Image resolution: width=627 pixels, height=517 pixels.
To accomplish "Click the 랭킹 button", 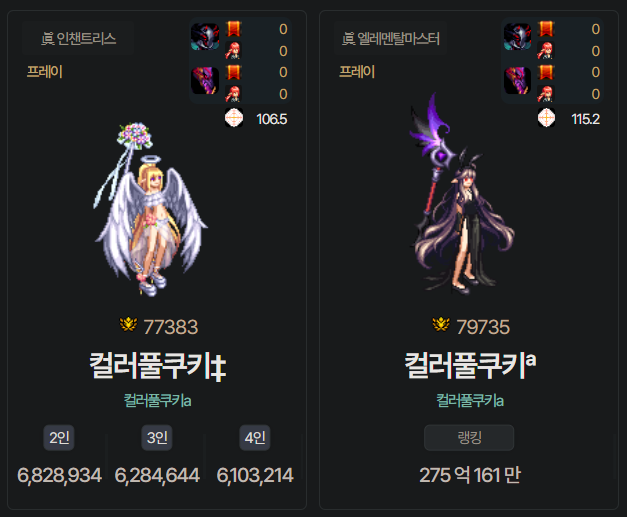I will (x=469, y=437).
